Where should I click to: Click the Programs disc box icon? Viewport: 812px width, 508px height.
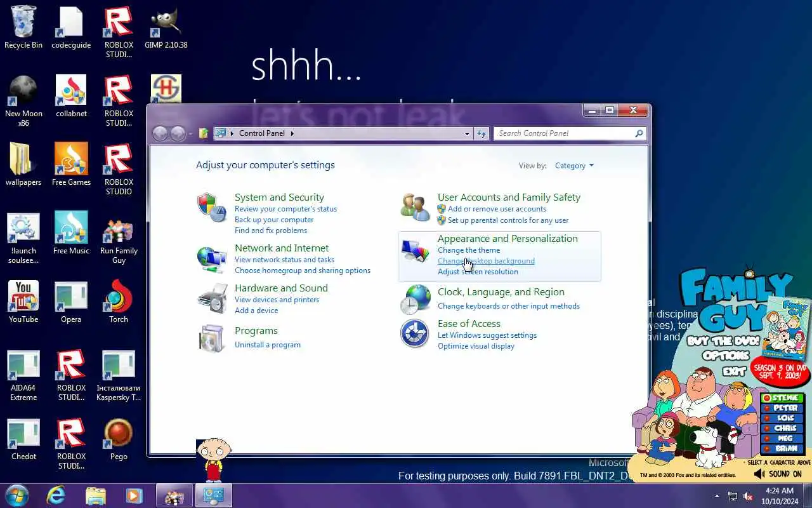click(211, 338)
